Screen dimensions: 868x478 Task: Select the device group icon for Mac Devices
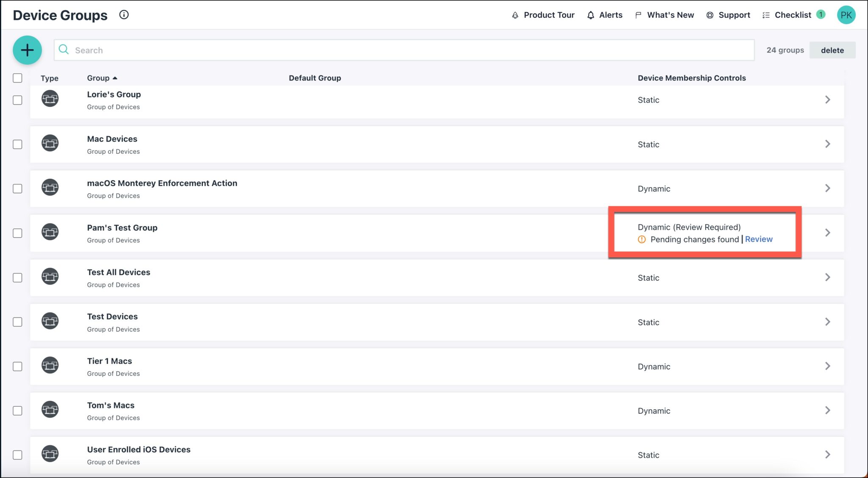(50, 143)
